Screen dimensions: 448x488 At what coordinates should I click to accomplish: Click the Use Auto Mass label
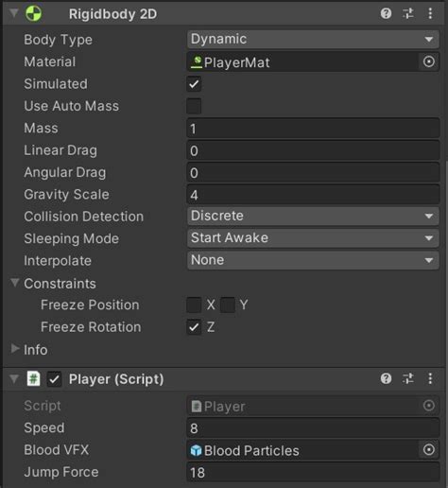pos(72,106)
